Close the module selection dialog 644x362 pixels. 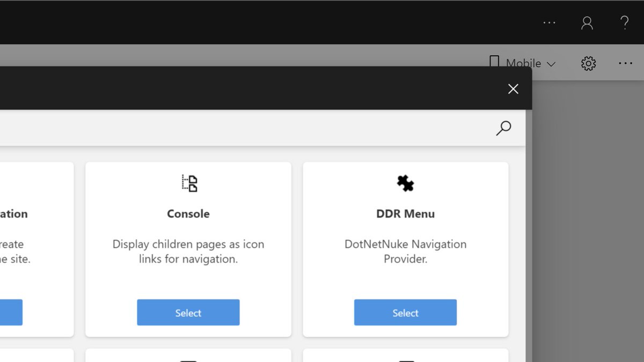pyautogui.click(x=513, y=88)
